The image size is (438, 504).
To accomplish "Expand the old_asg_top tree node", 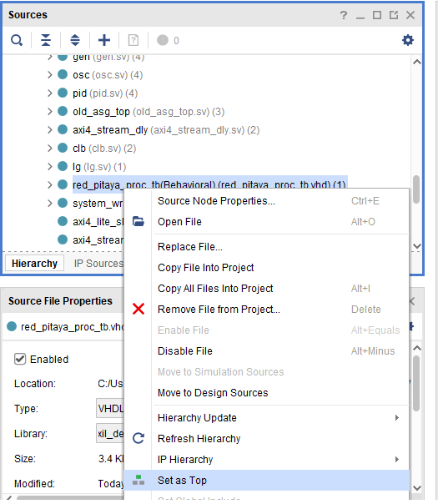I will tap(49, 111).
